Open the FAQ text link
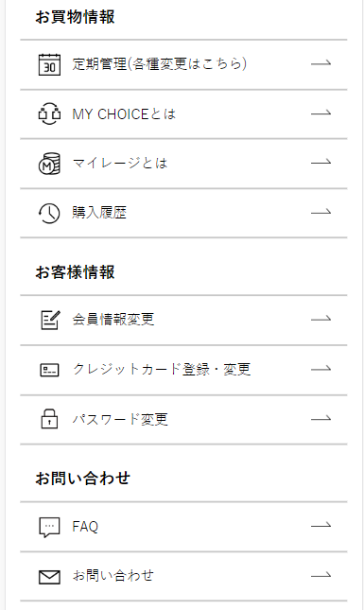Screen dimensions: 364x610 tap(85, 527)
